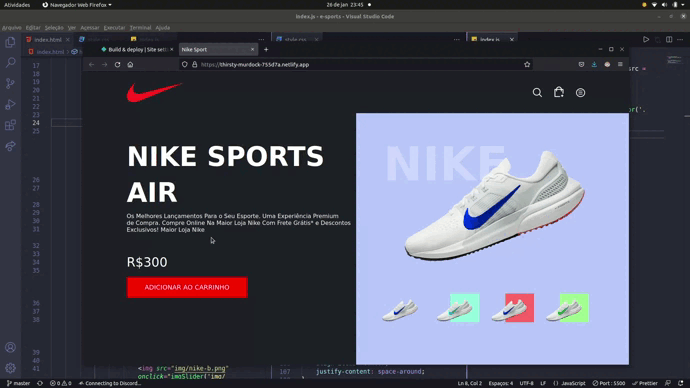Click the large Nike shoe image
This screenshot has height=388, width=690.
click(495, 206)
